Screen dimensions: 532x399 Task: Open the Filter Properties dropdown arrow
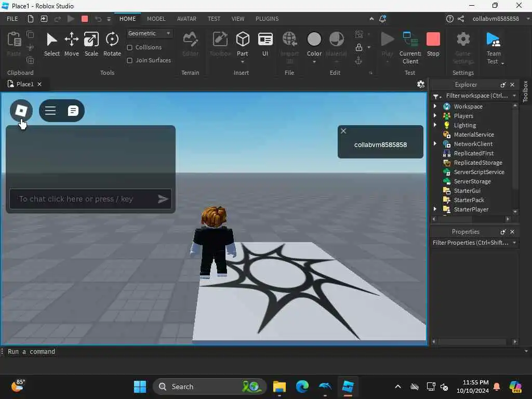tap(514, 243)
